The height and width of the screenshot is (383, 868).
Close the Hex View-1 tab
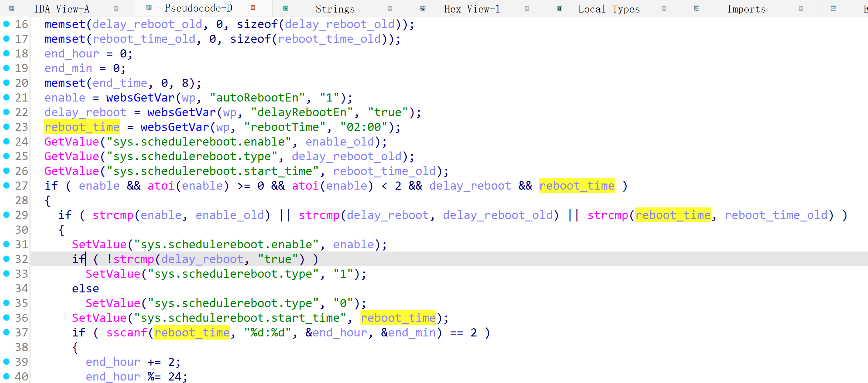click(x=527, y=8)
